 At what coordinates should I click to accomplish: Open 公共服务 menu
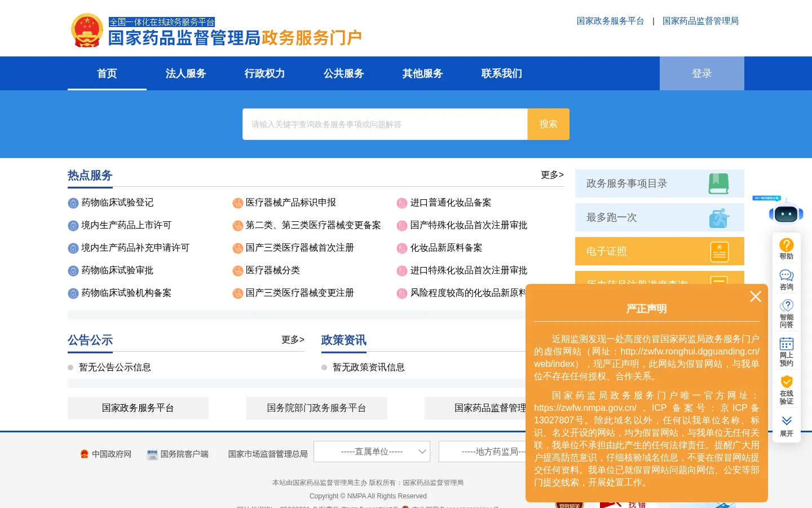pos(344,73)
